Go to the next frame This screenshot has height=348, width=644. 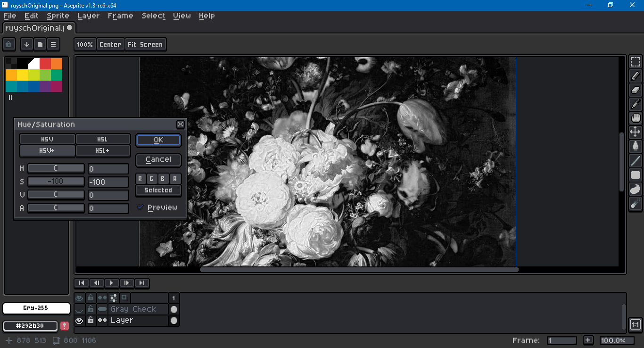pyautogui.click(x=127, y=283)
